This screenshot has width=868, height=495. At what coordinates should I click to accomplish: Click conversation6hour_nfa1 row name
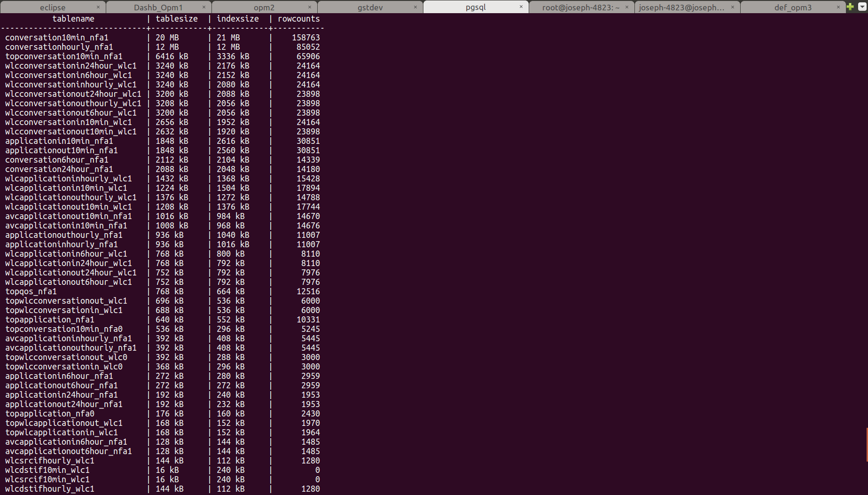57,160
